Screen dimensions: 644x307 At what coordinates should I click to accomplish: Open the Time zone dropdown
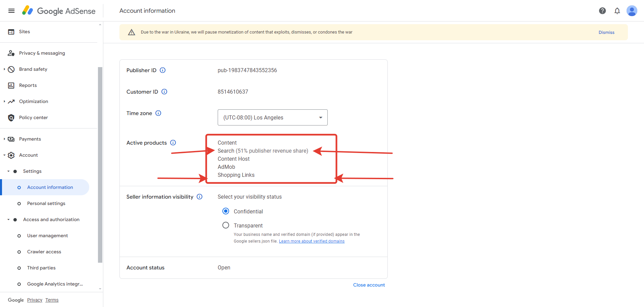273,117
